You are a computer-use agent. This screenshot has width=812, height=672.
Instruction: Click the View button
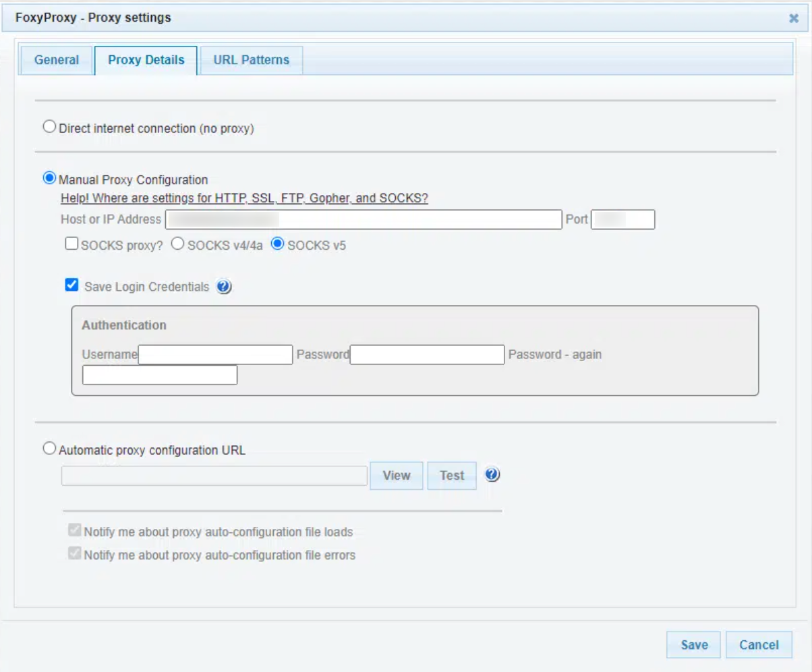pos(397,476)
